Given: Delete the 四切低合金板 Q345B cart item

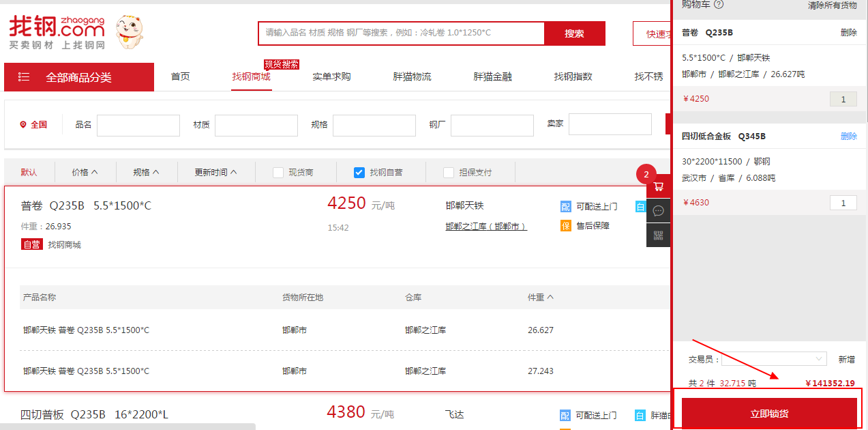Looking at the screenshot, I should click(x=848, y=137).
